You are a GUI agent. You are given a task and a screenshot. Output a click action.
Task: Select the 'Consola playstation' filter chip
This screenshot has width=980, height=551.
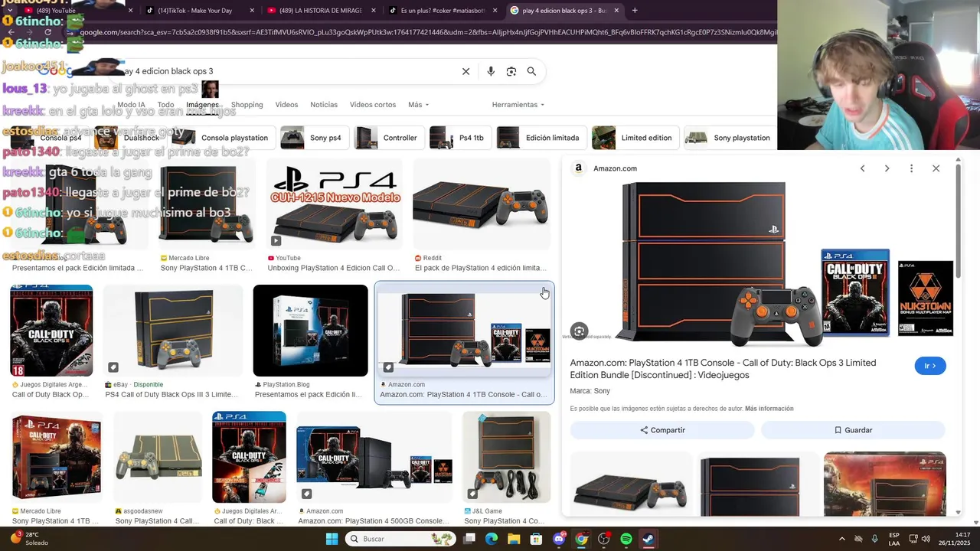pyautogui.click(x=220, y=138)
